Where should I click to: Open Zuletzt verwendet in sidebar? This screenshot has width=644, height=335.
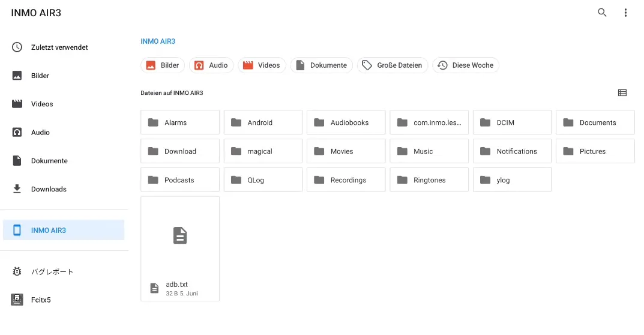tap(59, 47)
